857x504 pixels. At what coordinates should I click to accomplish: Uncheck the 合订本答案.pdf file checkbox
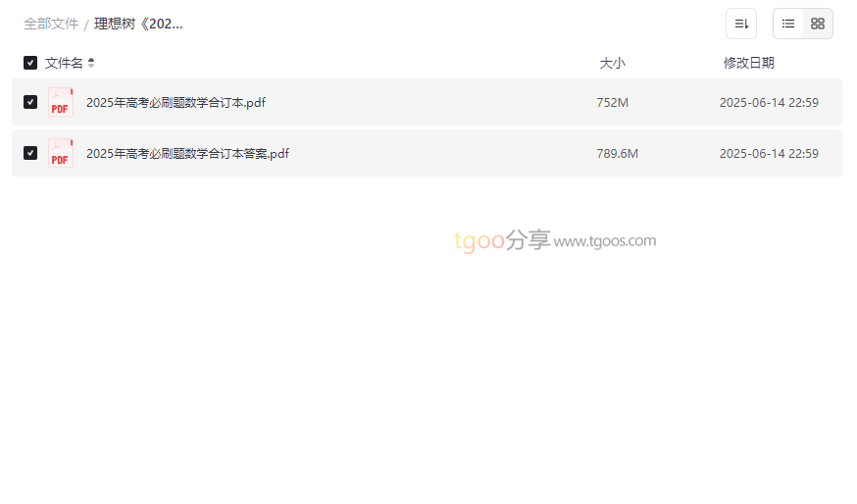(30, 153)
